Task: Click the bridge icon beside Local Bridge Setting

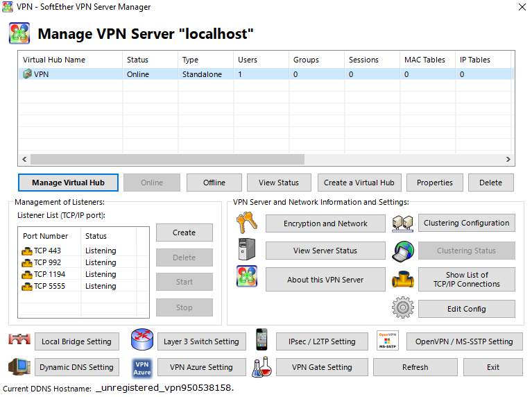Action: pyautogui.click(x=19, y=339)
